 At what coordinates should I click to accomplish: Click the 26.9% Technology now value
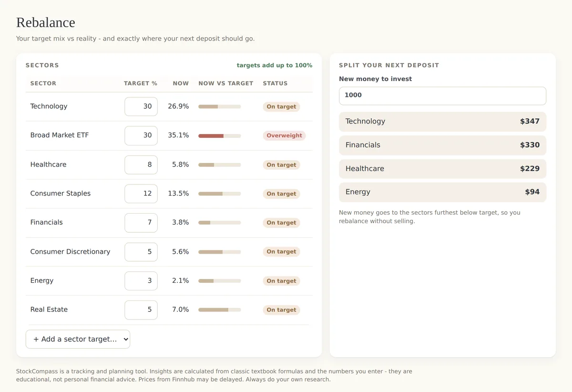coord(178,106)
